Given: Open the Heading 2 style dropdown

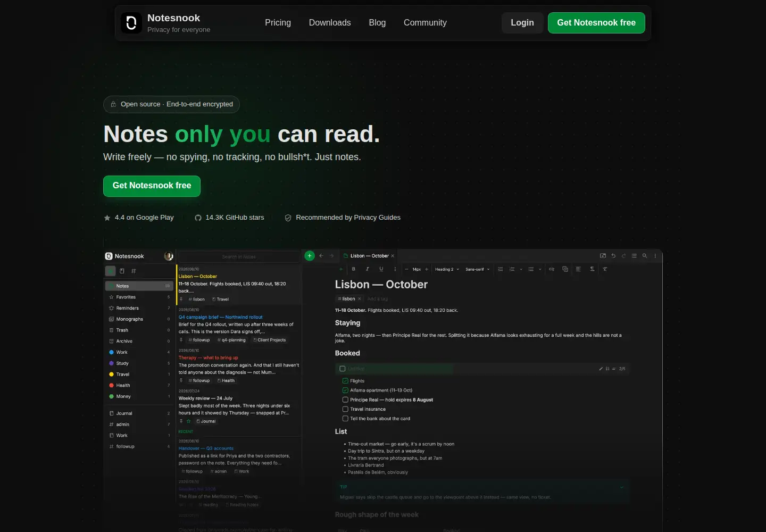Looking at the screenshot, I should point(447,269).
